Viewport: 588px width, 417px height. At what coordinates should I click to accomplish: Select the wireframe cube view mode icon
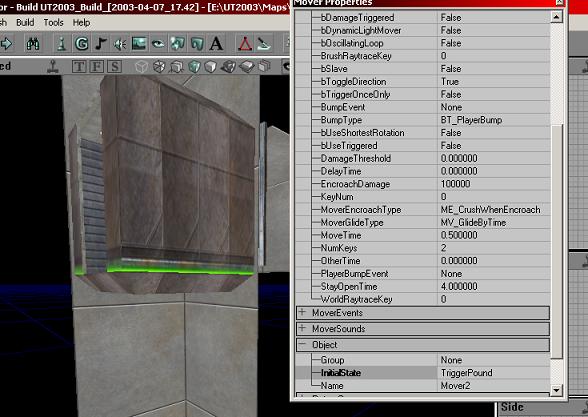click(141, 67)
